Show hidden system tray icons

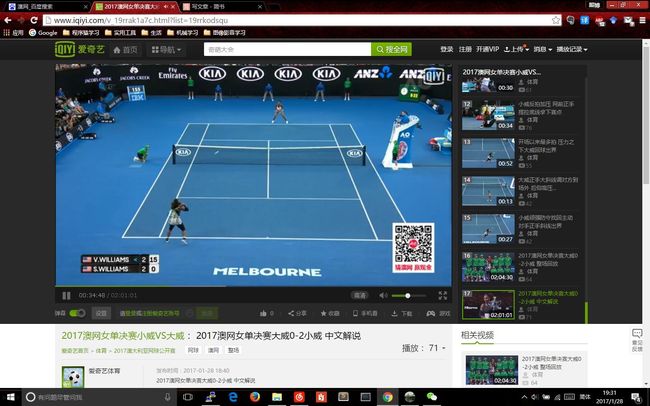[524, 397]
